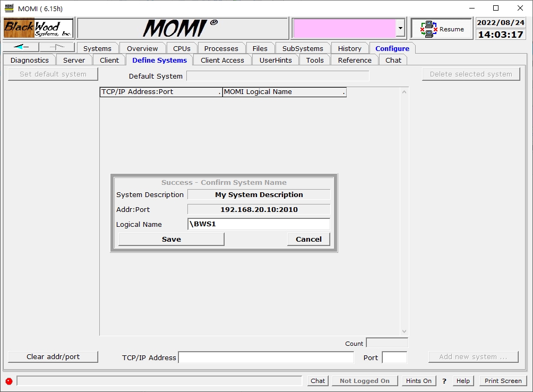
Task: Click the Not Logged On button
Action: [x=365, y=381]
